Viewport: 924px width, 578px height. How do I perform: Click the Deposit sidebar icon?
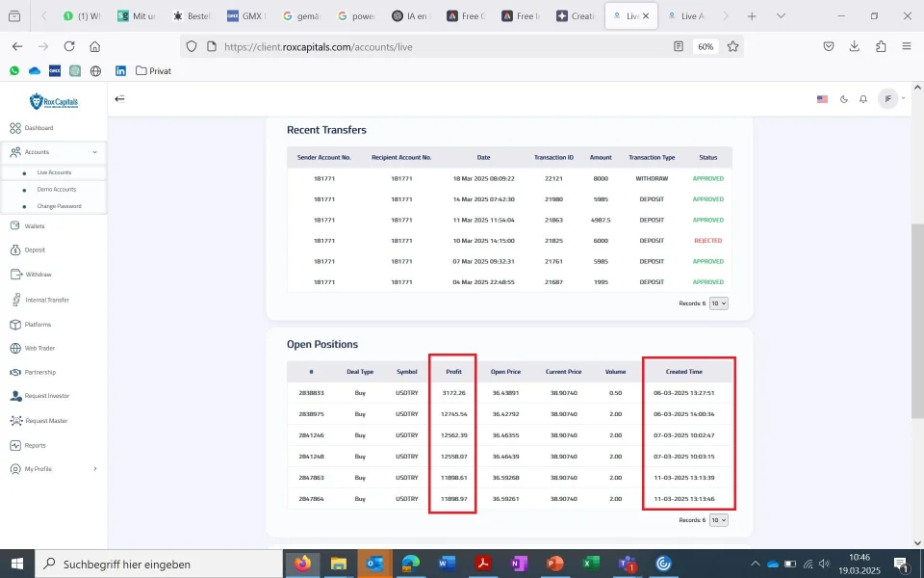pos(15,250)
